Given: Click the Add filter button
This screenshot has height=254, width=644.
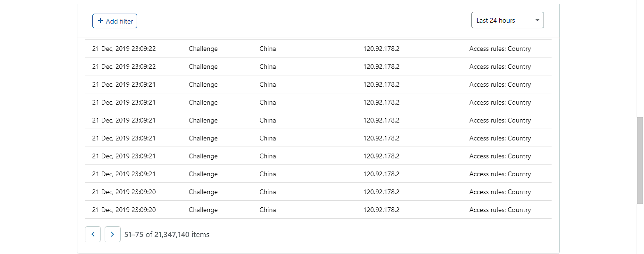Looking at the screenshot, I should [x=115, y=21].
